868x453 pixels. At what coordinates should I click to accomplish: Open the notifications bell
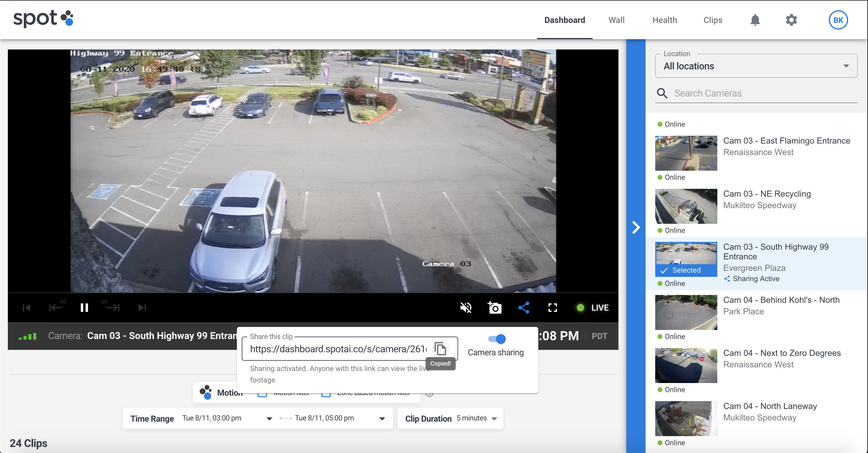[x=755, y=20]
